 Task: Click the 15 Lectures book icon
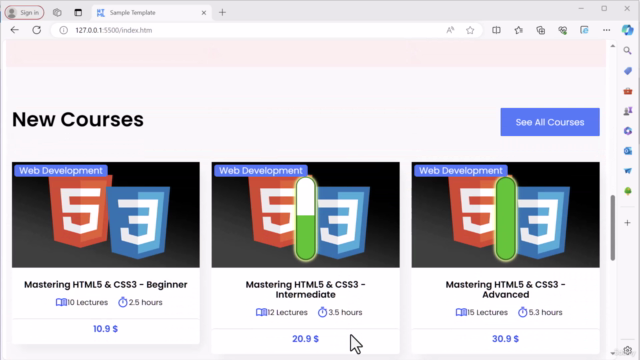point(461,312)
